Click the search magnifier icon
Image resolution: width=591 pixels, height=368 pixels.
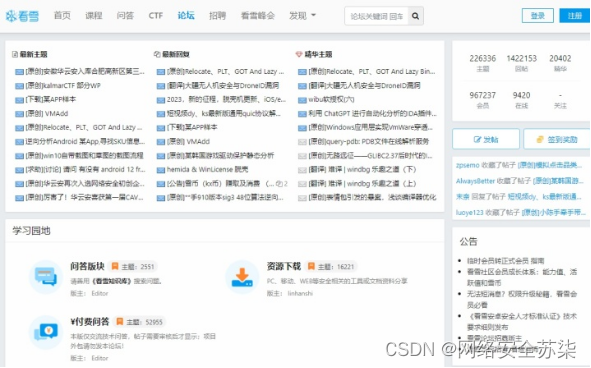(415, 16)
